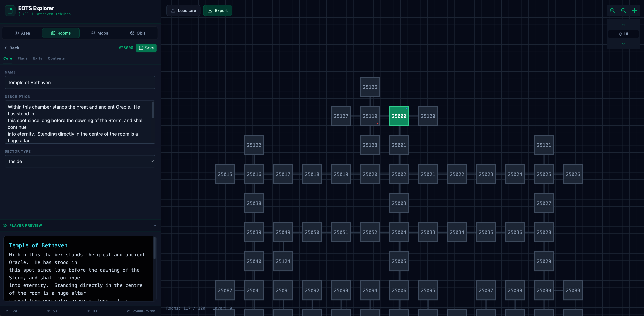644x316 pixels.
Task: Click the Export download icon
Action: tap(210, 10)
